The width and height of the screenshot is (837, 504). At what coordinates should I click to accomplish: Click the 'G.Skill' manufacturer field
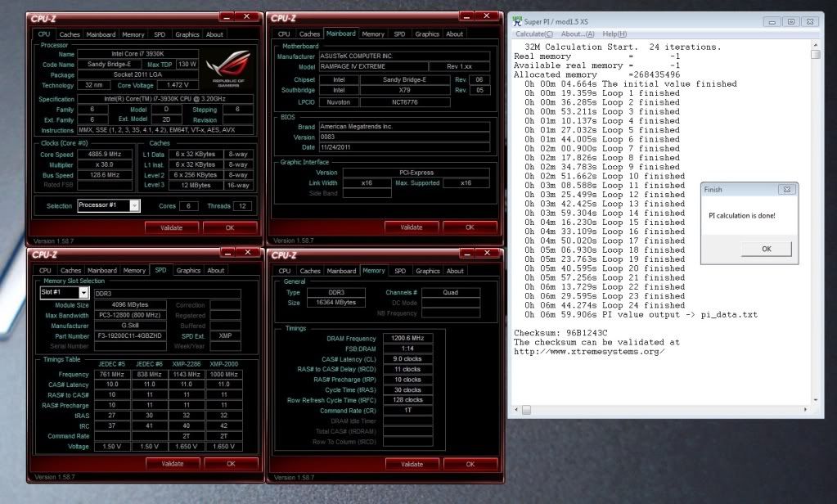130,326
